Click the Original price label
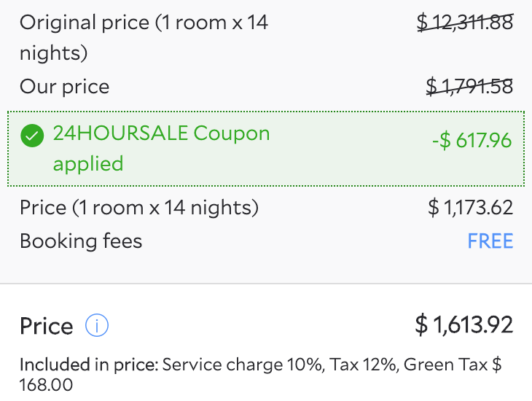Image resolution: width=532 pixels, height=401 pixels. click(144, 23)
